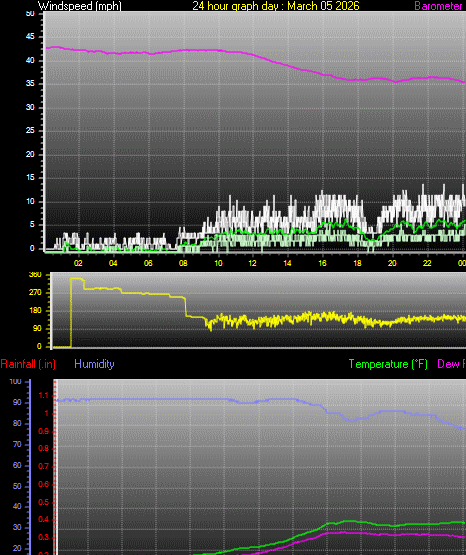Click the 12 hour label on time axis

point(252,263)
